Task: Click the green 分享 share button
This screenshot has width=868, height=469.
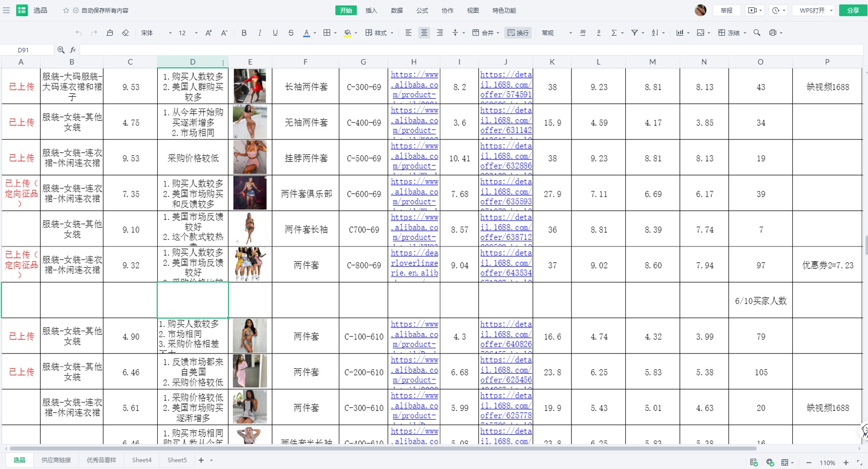Action: (853, 10)
